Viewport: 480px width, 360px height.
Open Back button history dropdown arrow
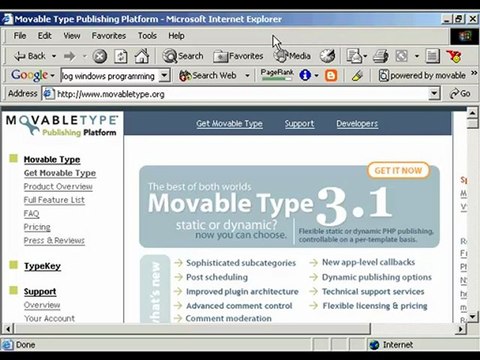click(x=54, y=56)
